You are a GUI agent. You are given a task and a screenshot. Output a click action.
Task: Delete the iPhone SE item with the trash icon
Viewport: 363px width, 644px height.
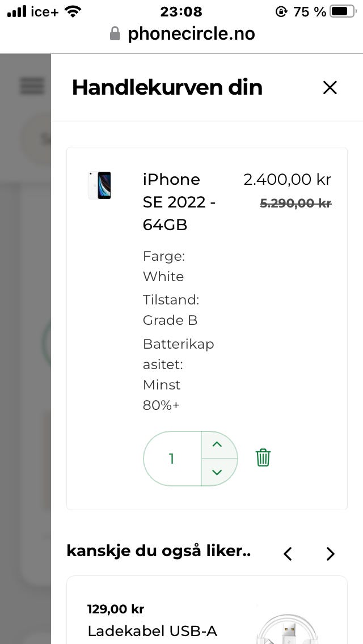(263, 457)
